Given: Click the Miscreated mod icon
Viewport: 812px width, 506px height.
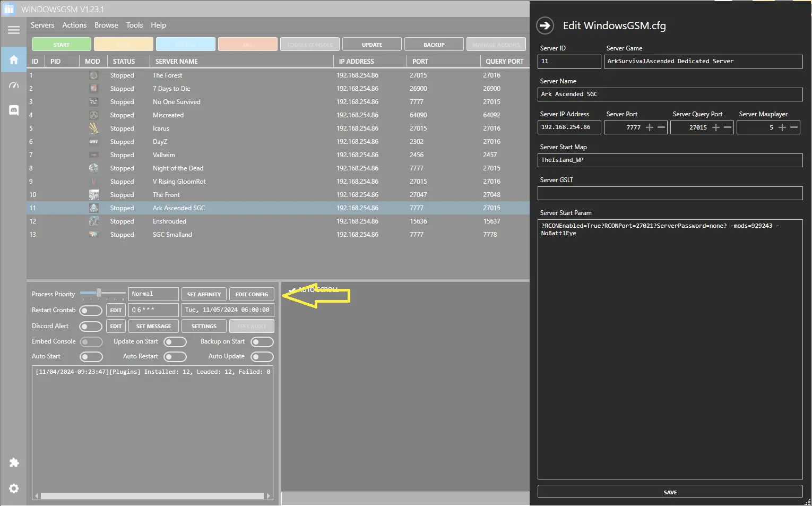Looking at the screenshot, I should click(93, 115).
